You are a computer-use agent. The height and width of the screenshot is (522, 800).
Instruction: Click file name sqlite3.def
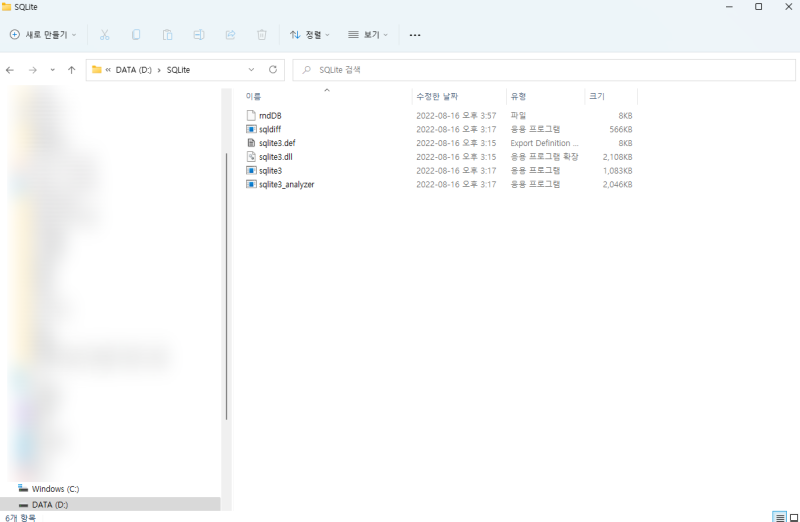point(277,143)
